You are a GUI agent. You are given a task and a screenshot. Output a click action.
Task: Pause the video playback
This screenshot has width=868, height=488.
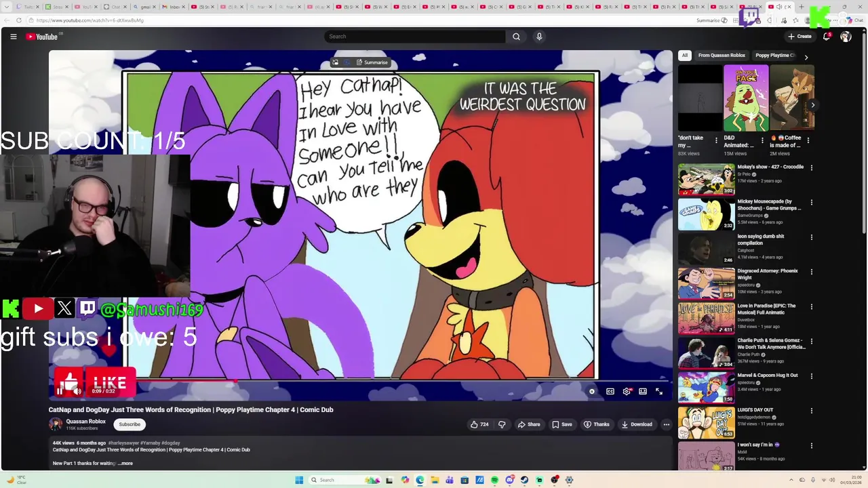point(60,391)
